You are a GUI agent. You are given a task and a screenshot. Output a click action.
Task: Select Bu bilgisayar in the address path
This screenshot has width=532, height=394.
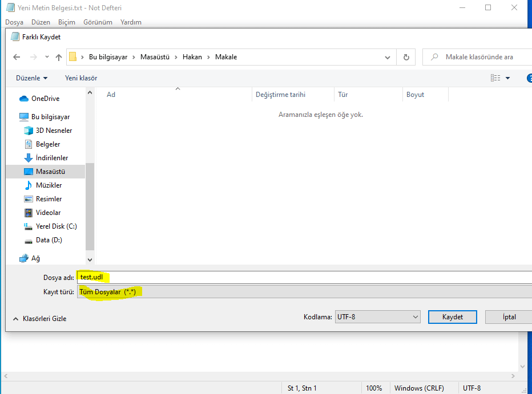(108, 57)
